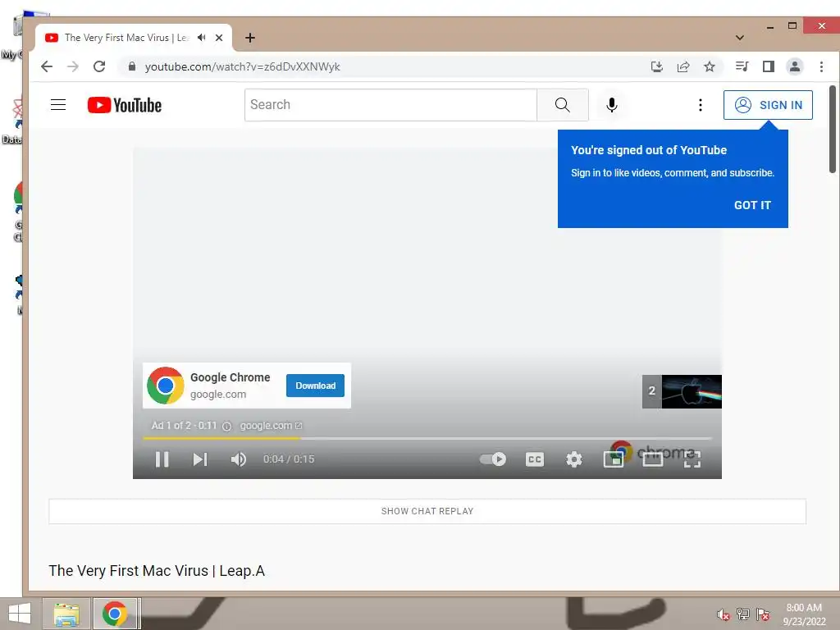Share this page from address bar
Screen dimensions: 840x630
pyautogui.click(x=683, y=66)
